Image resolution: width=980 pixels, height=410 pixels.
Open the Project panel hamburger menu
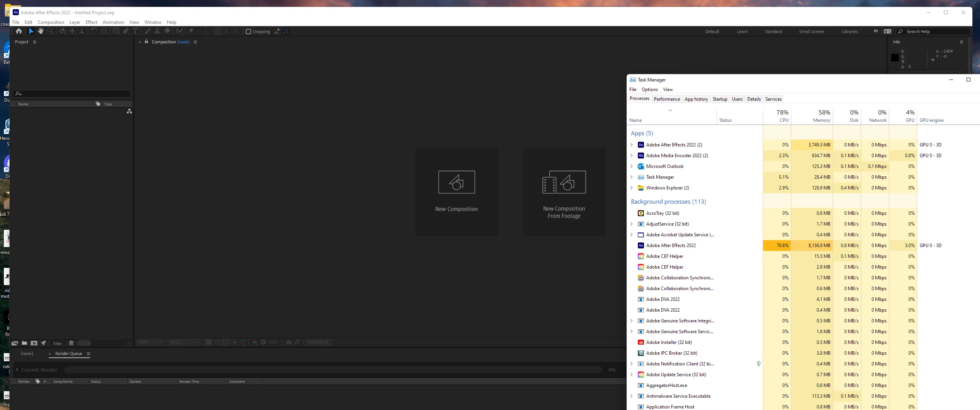click(x=35, y=42)
